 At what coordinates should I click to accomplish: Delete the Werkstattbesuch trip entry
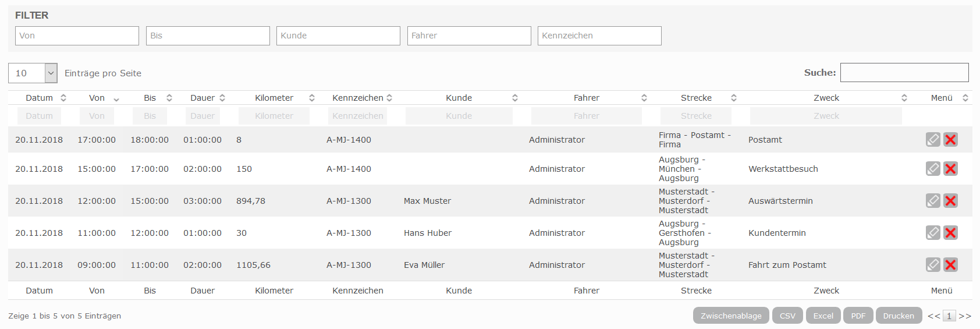pos(950,169)
